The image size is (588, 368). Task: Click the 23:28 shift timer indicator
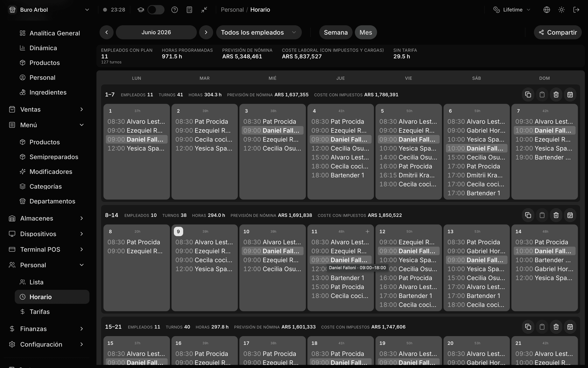(114, 10)
